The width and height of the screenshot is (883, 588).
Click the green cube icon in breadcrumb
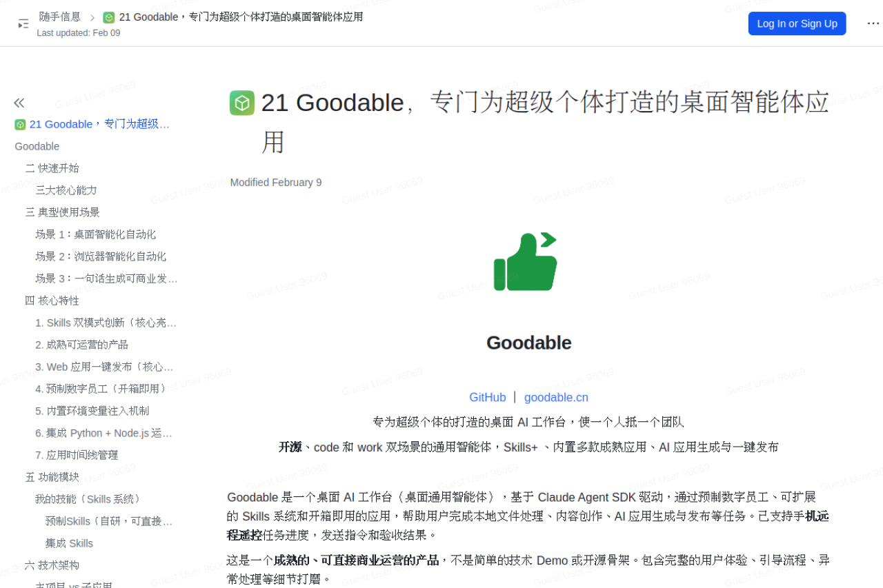click(x=109, y=17)
